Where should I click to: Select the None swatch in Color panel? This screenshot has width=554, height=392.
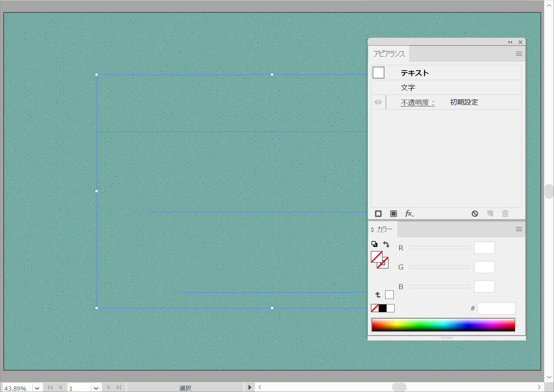coord(375,308)
